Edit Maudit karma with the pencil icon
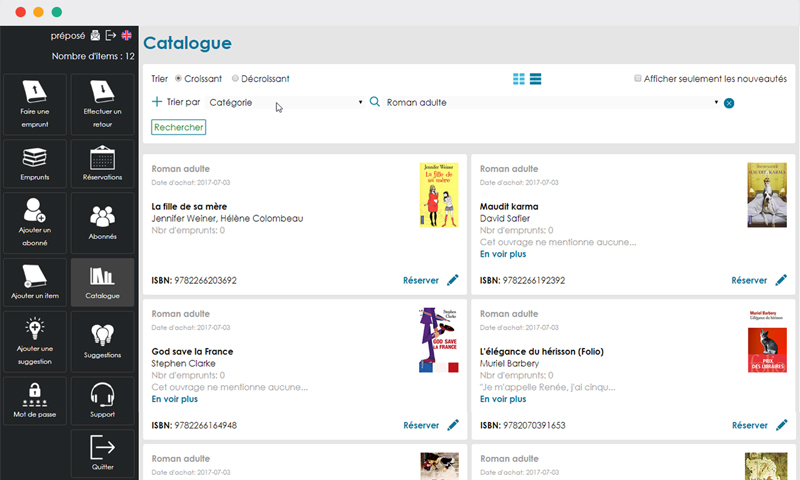Viewport: 800px width, 480px height. pos(781,280)
